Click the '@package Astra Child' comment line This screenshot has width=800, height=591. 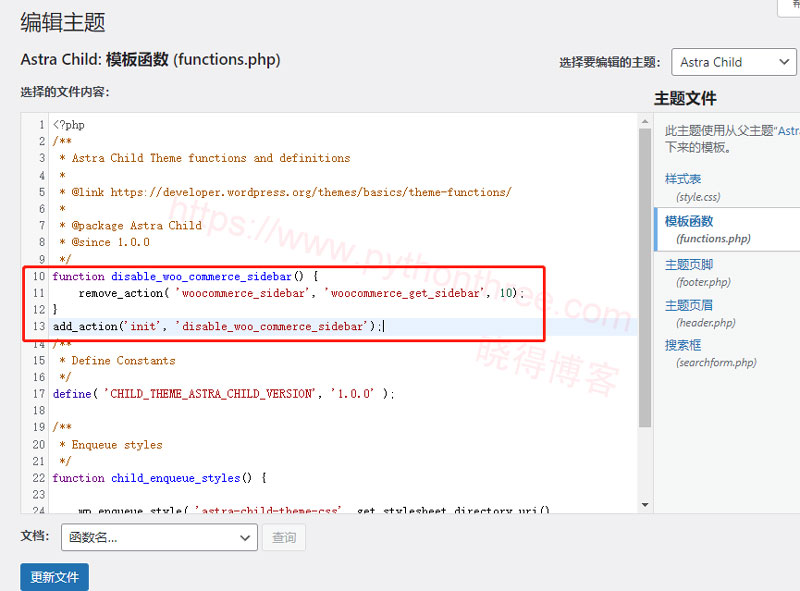[x=136, y=226]
